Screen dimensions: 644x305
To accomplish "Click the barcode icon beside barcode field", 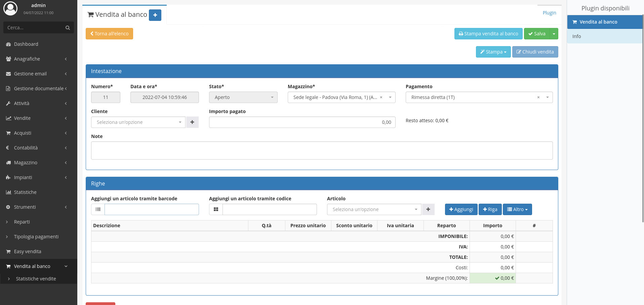I will [x=98, y=209].
